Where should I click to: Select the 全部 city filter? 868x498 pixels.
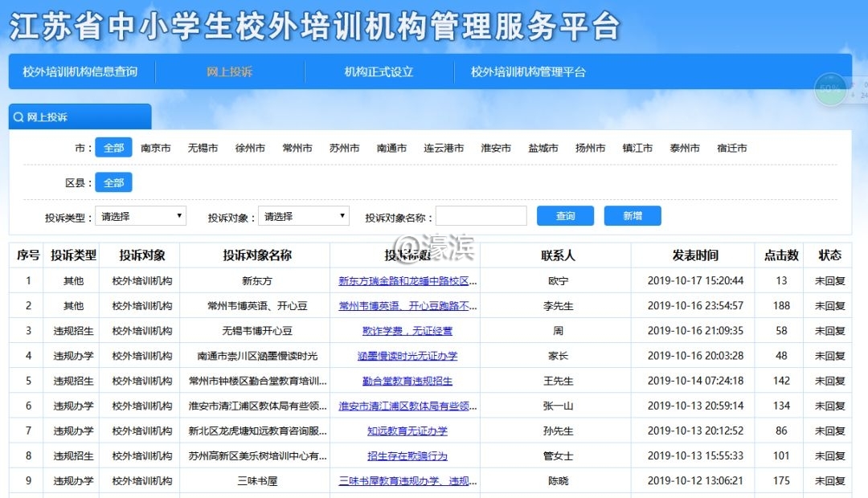click(x=113, y=148)
